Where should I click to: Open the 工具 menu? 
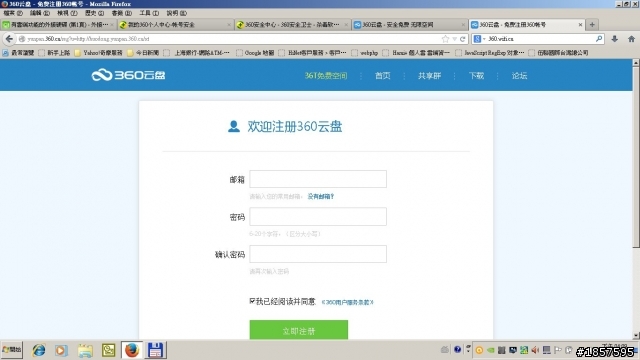(149, 13)
